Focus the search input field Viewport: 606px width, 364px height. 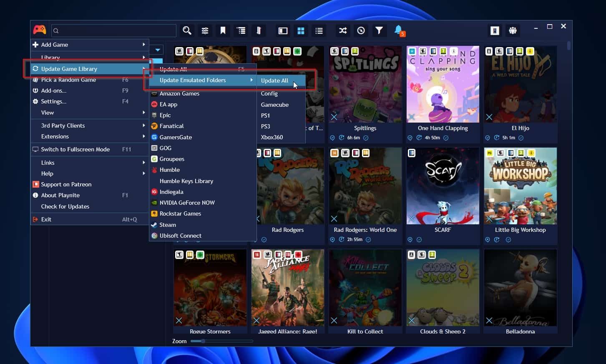(114, 30)
